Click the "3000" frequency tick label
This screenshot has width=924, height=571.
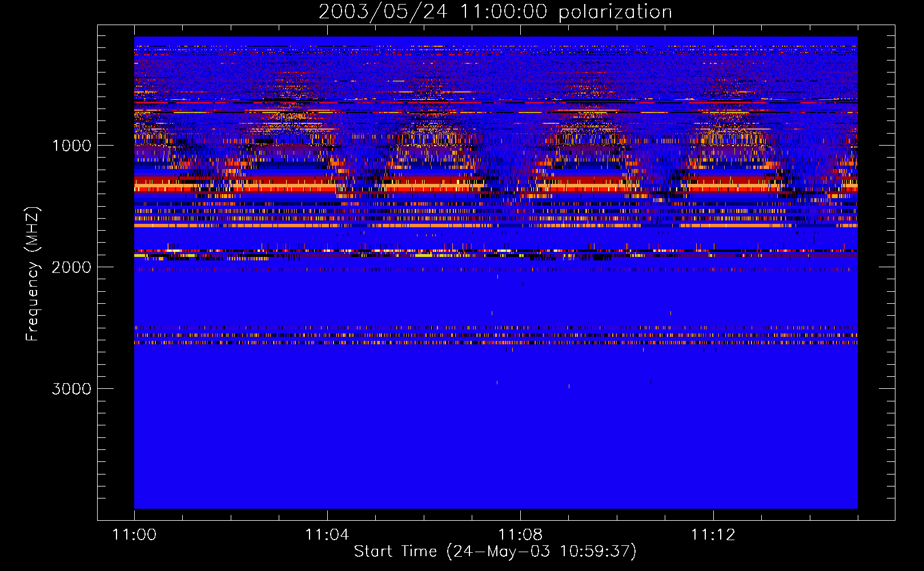tap(71, 389)
